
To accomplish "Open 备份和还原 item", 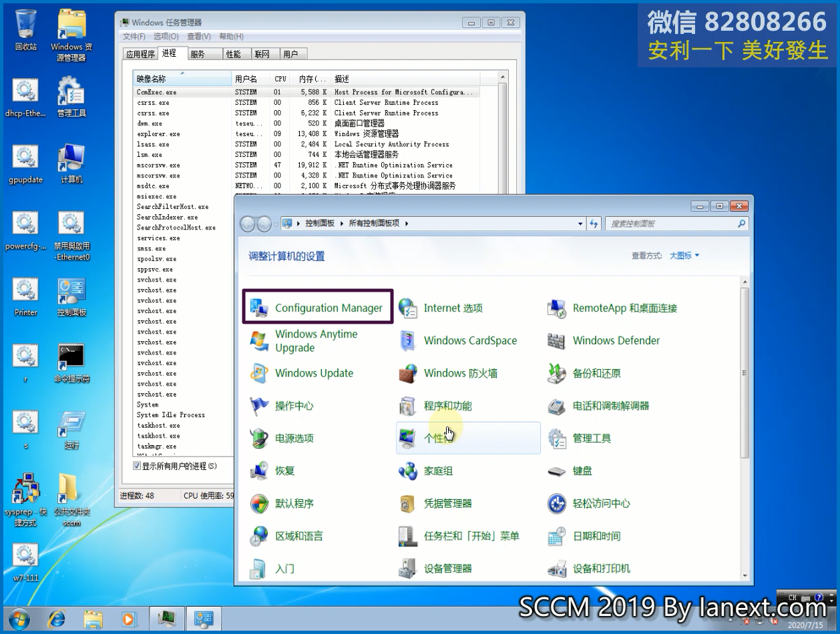I will (x=585, y=373).
